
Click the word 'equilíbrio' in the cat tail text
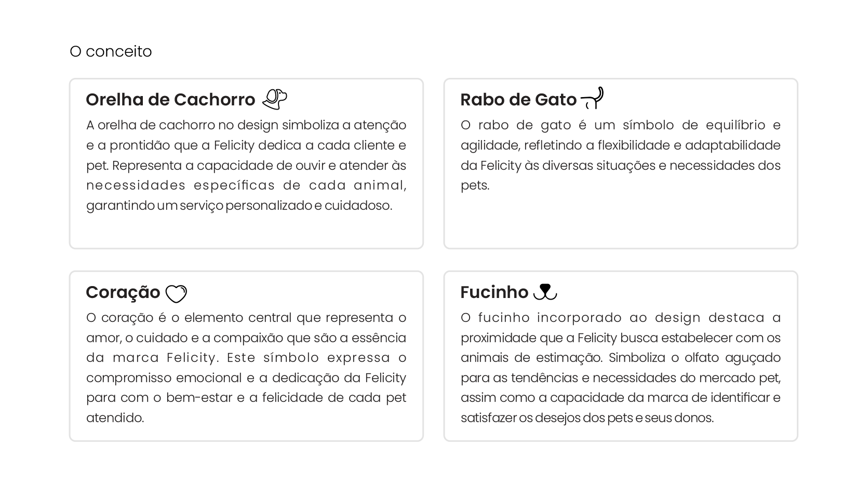[x=735, y=125]
